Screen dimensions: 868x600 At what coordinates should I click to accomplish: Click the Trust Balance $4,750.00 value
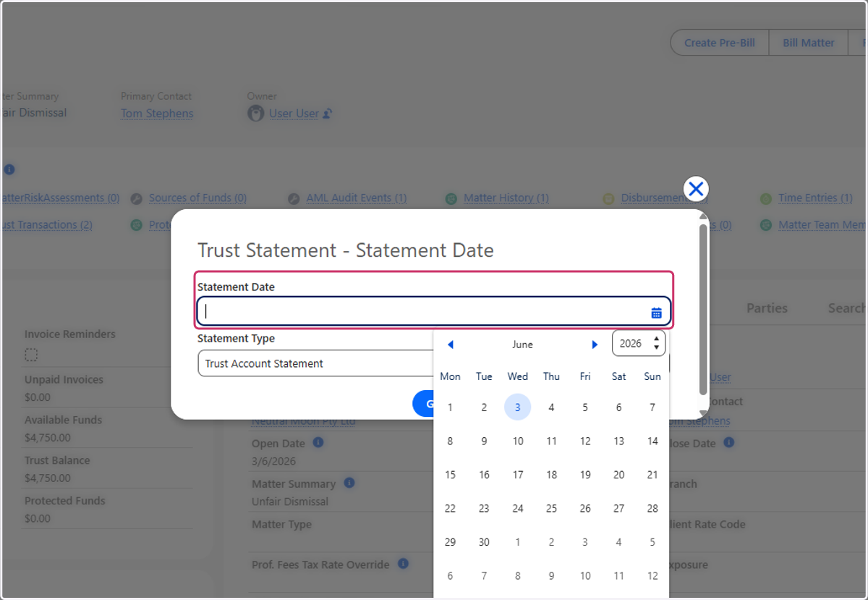coord(48,478)
